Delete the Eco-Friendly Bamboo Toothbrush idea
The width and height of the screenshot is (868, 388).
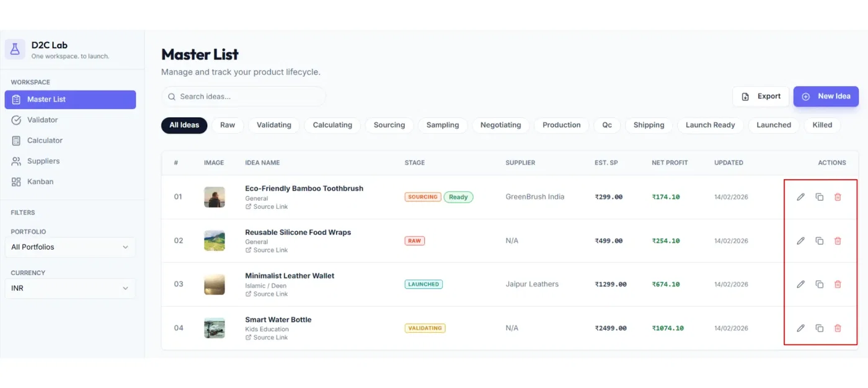click(838, 197)
